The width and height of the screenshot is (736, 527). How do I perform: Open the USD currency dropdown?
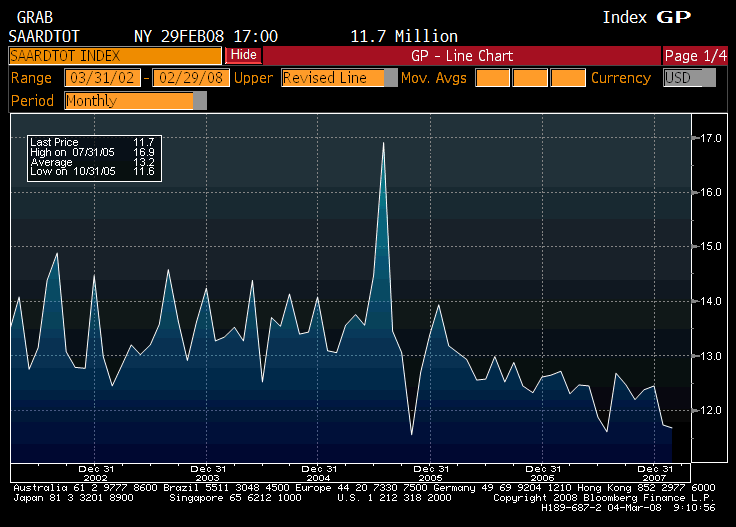[x=690, y=78]
